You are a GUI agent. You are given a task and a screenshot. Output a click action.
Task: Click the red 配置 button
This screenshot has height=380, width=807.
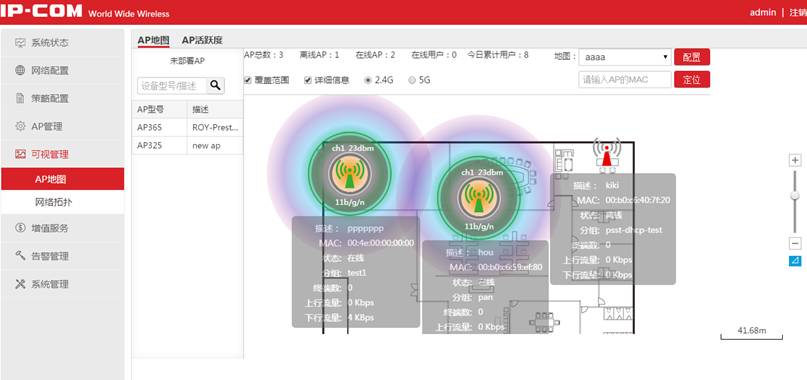pyautogui.click(x=692, y=57)
